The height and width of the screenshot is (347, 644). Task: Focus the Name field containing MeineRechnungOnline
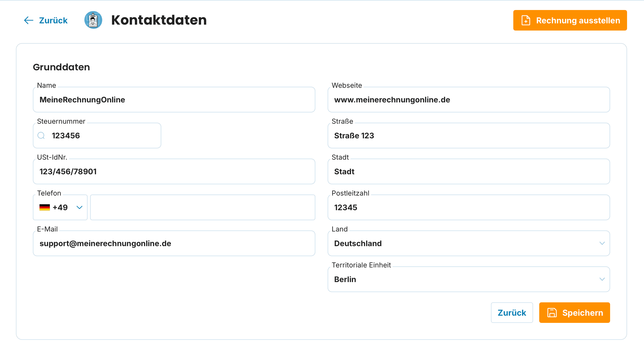[x=174, y=100]
